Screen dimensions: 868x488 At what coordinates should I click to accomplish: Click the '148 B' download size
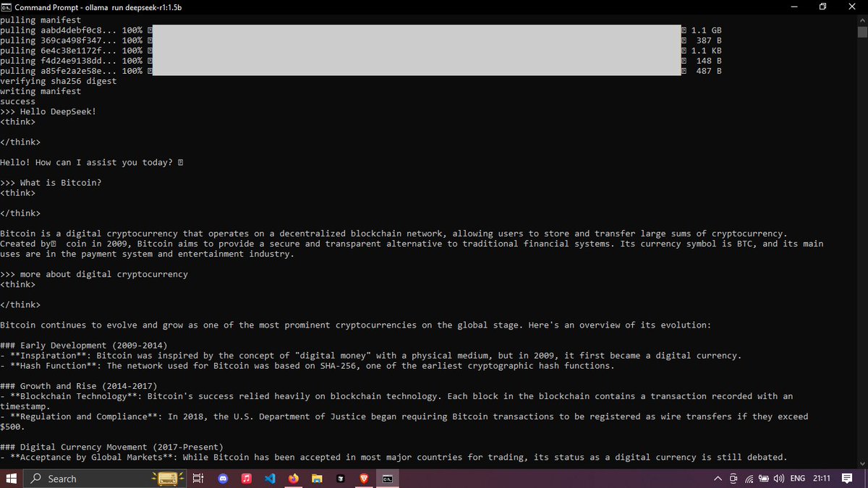click(709, 61)
